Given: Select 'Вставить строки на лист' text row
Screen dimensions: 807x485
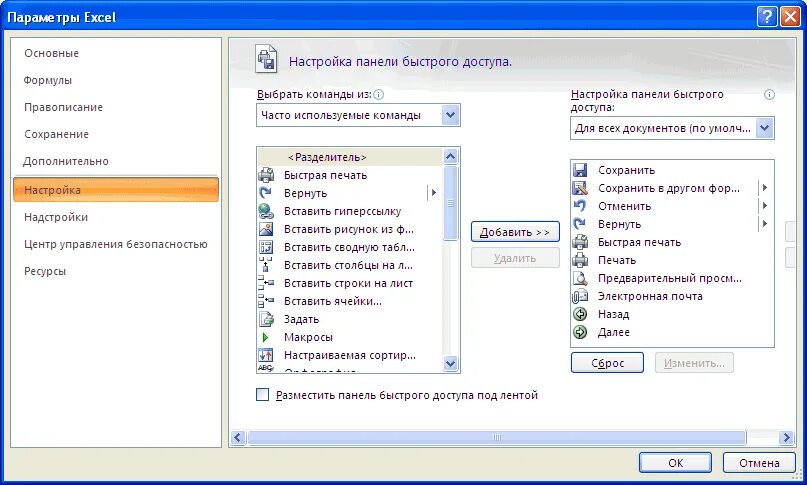Looking at the screenshot, I should coord(348,283).
